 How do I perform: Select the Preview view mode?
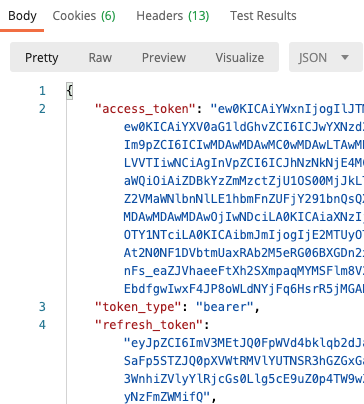(x=164, y=58)
